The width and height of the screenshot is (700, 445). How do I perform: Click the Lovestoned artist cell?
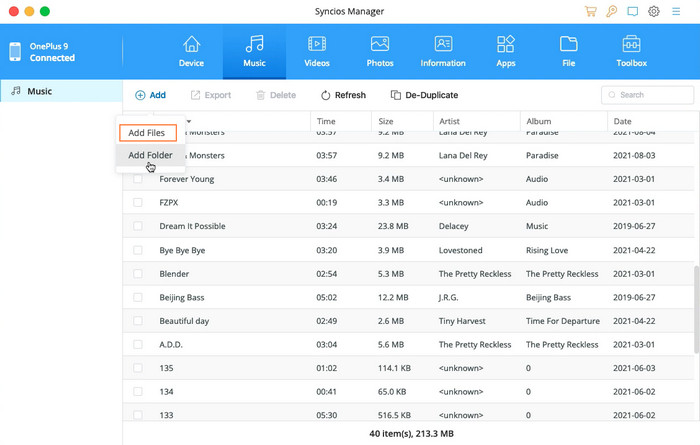click(460, 250)
